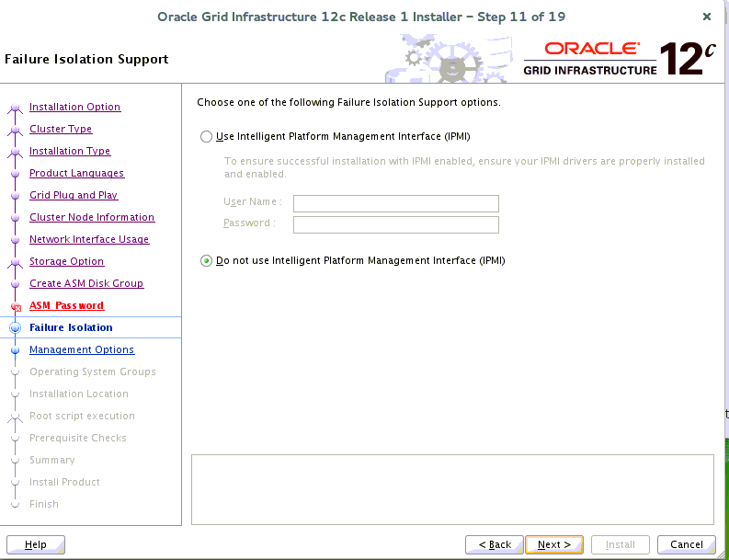Viewport: 729px width, 560px height.
Task: Select the Do not use IPMI option
Action: [x=206, y=261]
